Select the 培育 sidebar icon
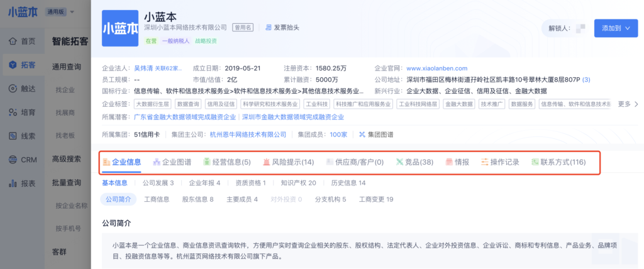The height and width of the screenshot is (269, 644). coord(12,113)
